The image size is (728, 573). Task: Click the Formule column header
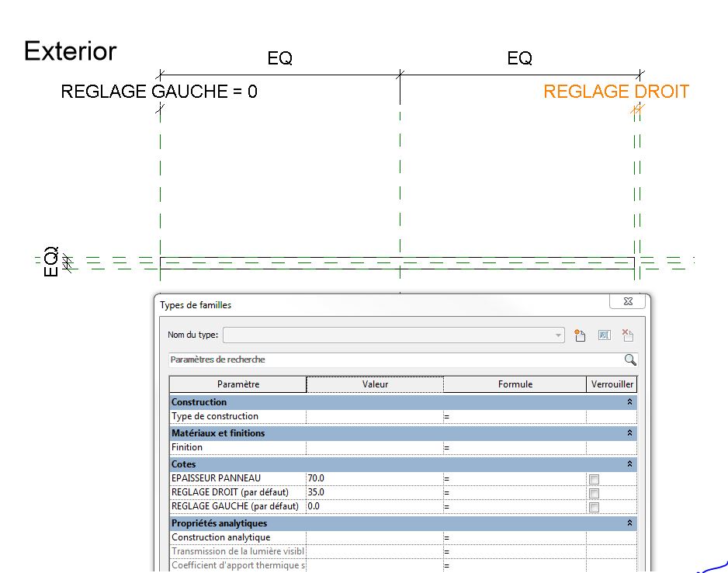pyautogui.click(x=515, y=384)
